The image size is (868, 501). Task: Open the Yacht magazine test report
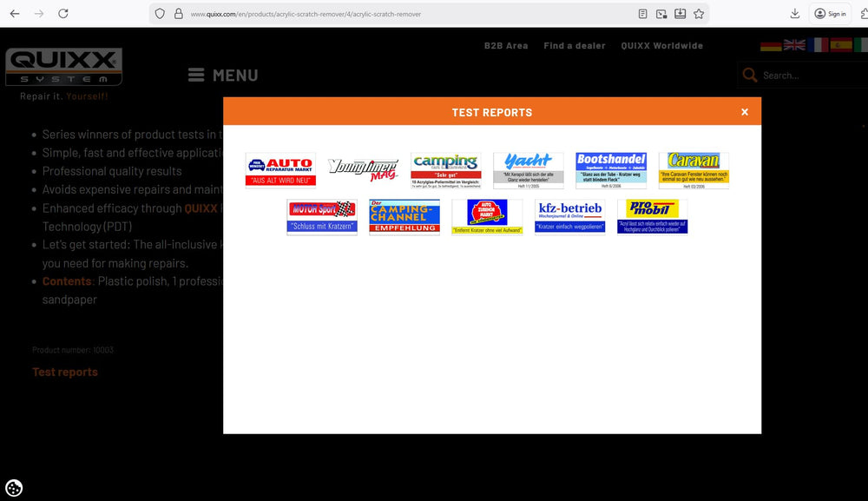tap(529, 170)
